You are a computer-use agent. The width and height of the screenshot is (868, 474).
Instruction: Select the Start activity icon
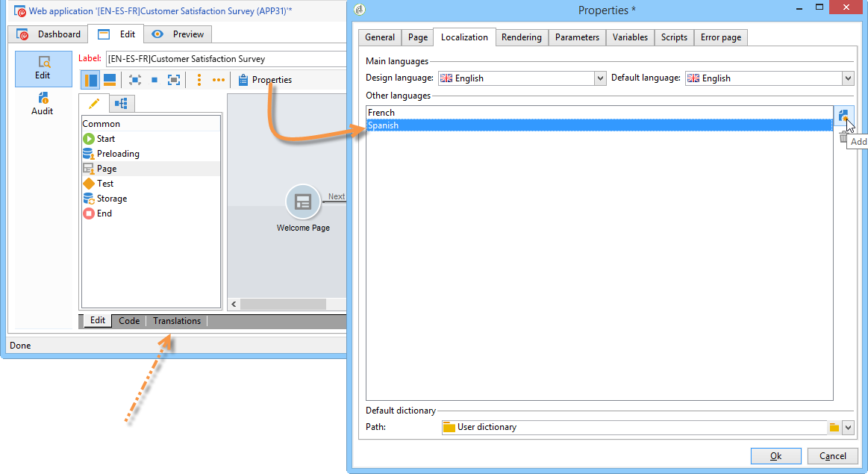pos(89,138)
